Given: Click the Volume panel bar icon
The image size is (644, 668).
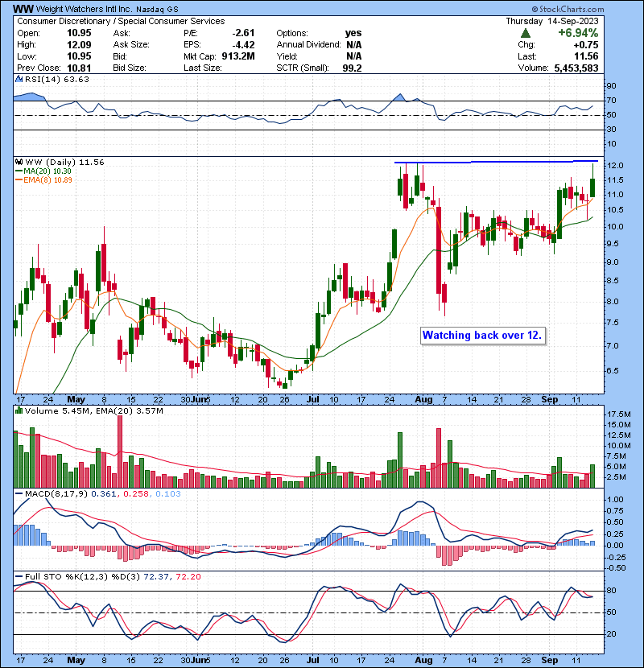Looking at the screenshot, I should [x=19, y=410].
